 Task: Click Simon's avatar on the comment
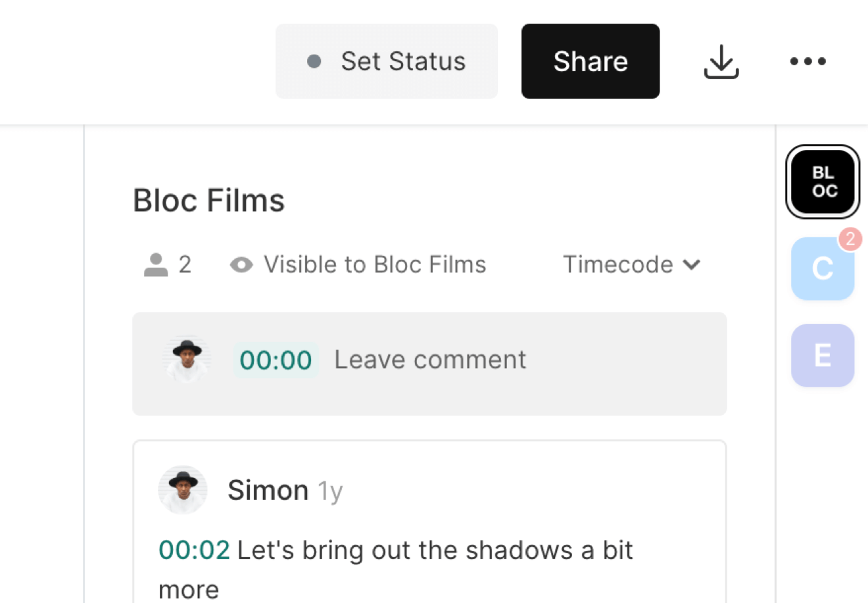tap(183, 490)
